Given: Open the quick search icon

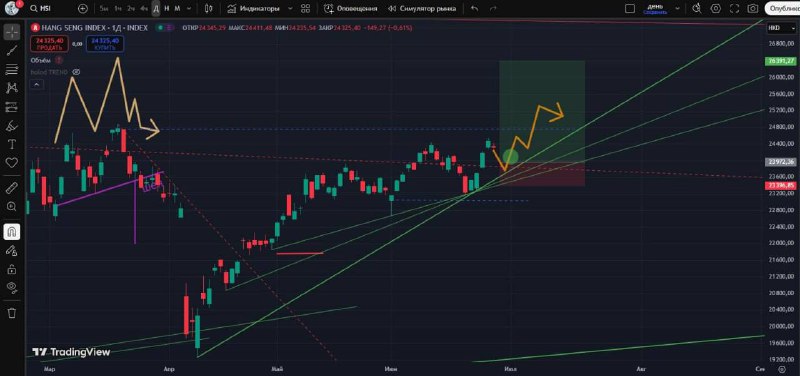Looking at the screenshot, I should click(697, 9).
